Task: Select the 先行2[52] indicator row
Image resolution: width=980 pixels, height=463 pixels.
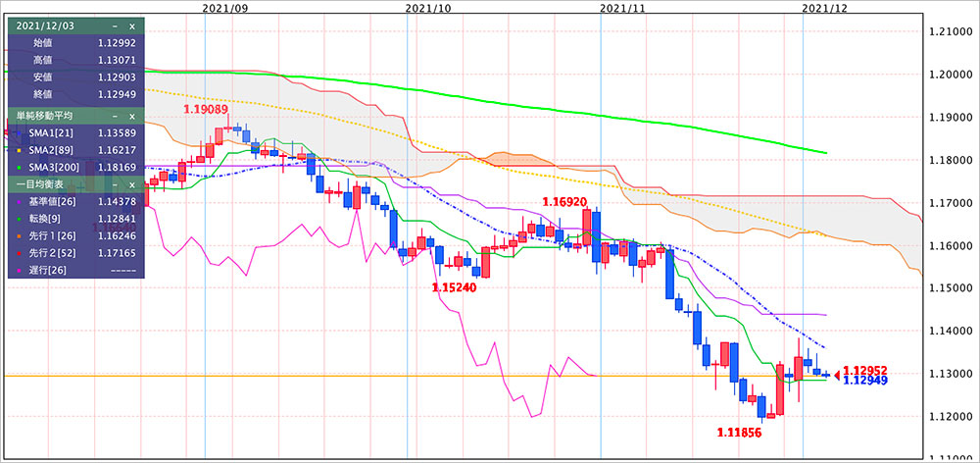Action: coord(73,253)
